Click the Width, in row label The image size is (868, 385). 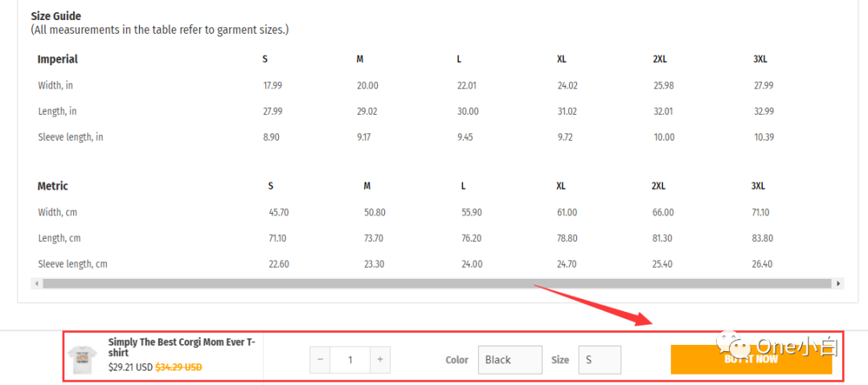(x=55, y=86)
